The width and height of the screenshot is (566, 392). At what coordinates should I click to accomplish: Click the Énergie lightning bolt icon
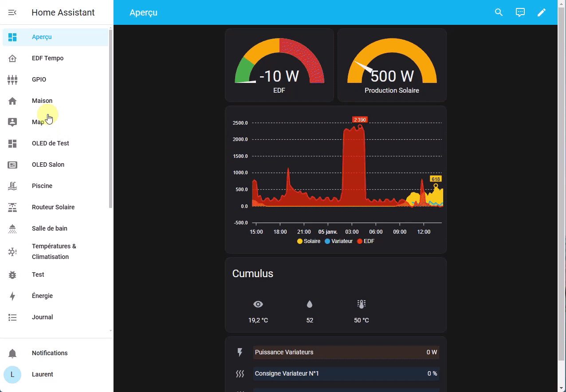(x=12, y=296)
